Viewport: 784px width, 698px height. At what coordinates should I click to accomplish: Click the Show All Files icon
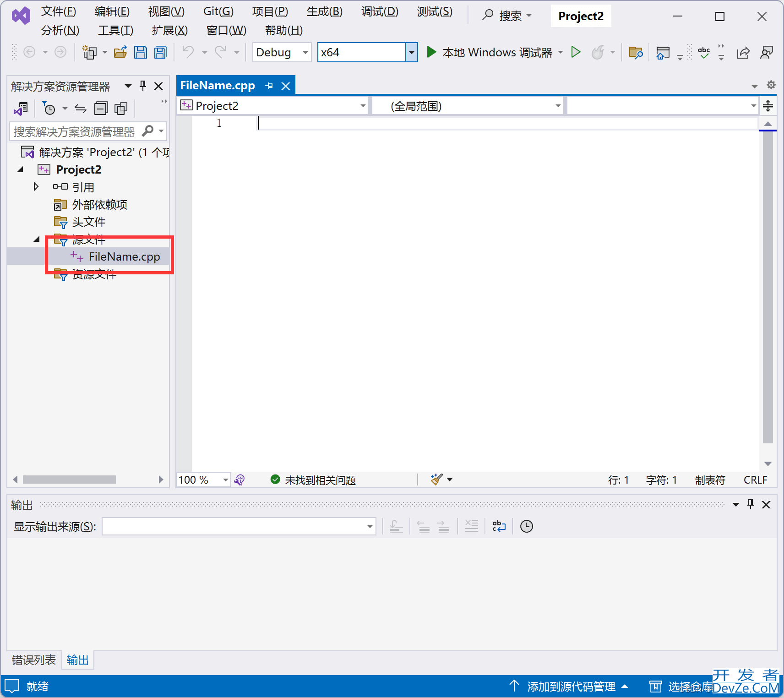pos(121,109)
